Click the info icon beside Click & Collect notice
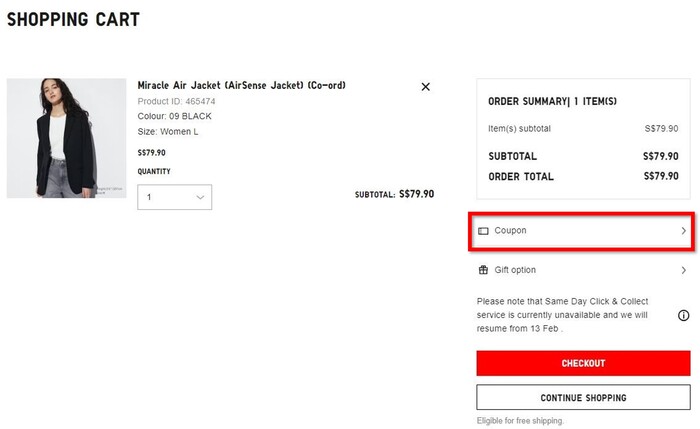 click(x=683, y=315)
